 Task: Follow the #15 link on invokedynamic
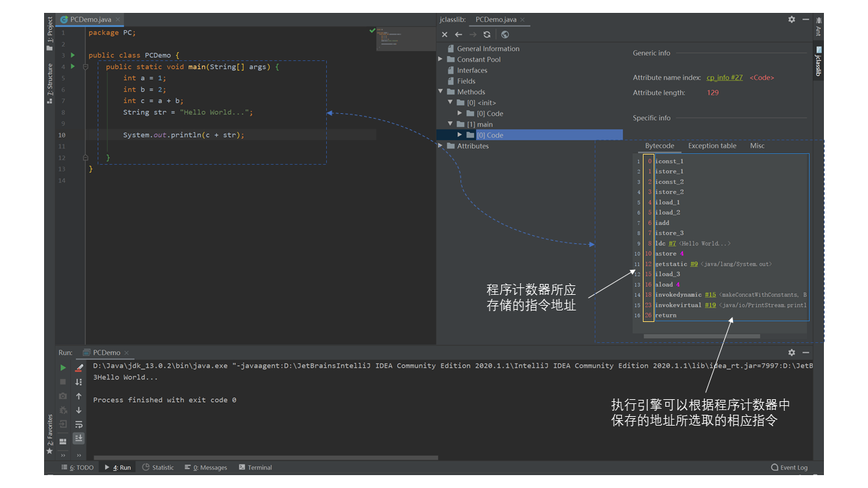[x=711, y=295]
